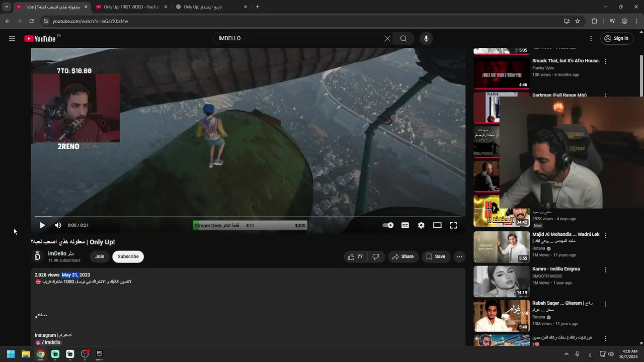Go back in the browser
The height and width of the screenshot is (362, 644).
pyautogui.click(x=7, y=21)
